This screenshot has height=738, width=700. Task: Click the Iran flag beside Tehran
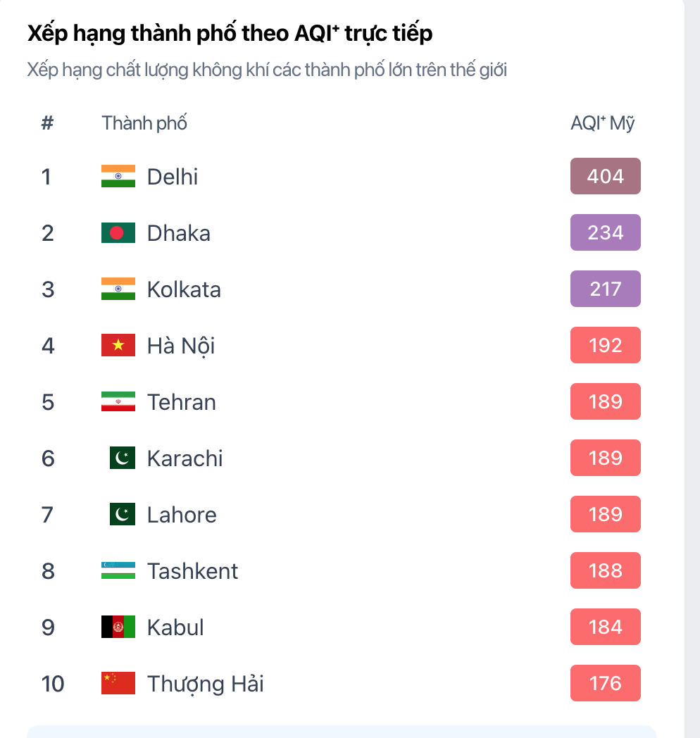click(x=117, y=401)
